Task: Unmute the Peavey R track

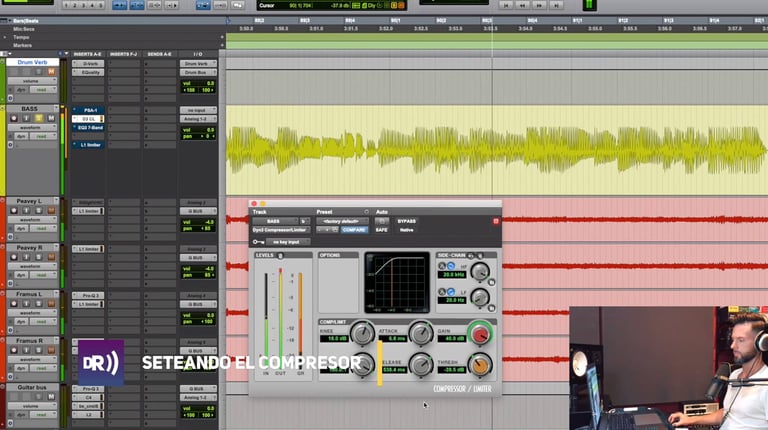Action: (51, 257)
